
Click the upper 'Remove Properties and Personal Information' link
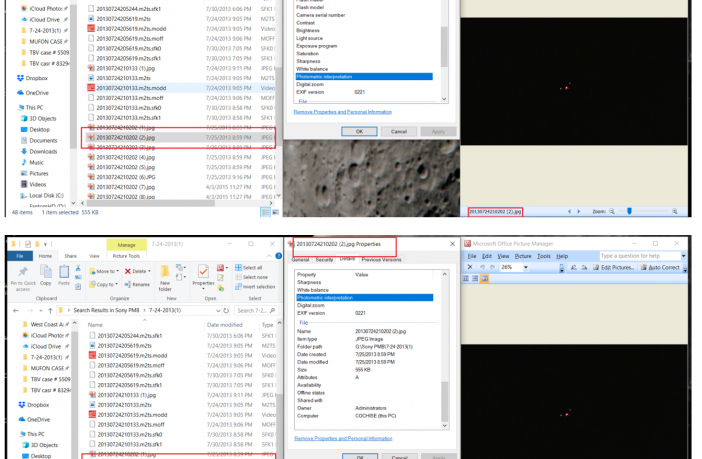pos(342,112)
